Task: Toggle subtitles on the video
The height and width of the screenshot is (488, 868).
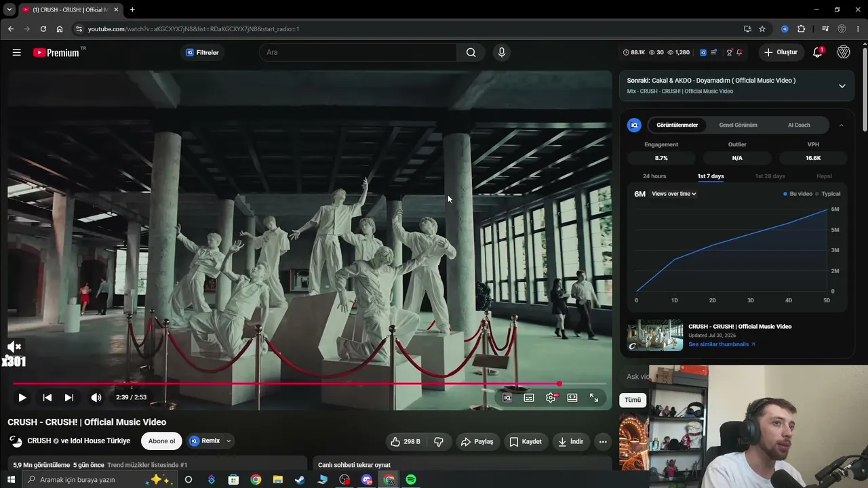Action: 529,398
